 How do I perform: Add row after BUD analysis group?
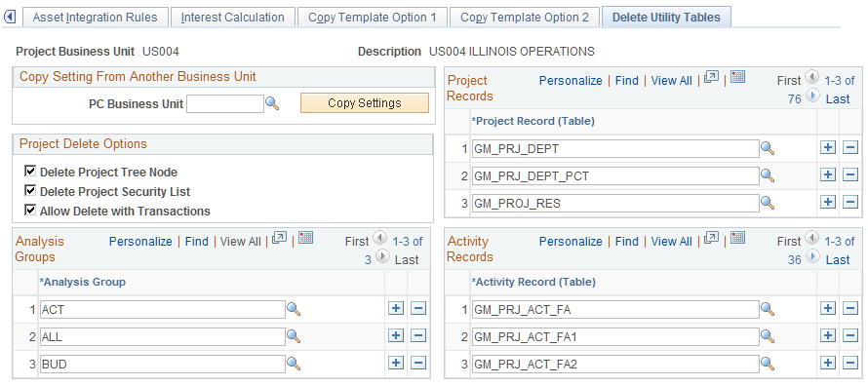[x=396, y=363]
